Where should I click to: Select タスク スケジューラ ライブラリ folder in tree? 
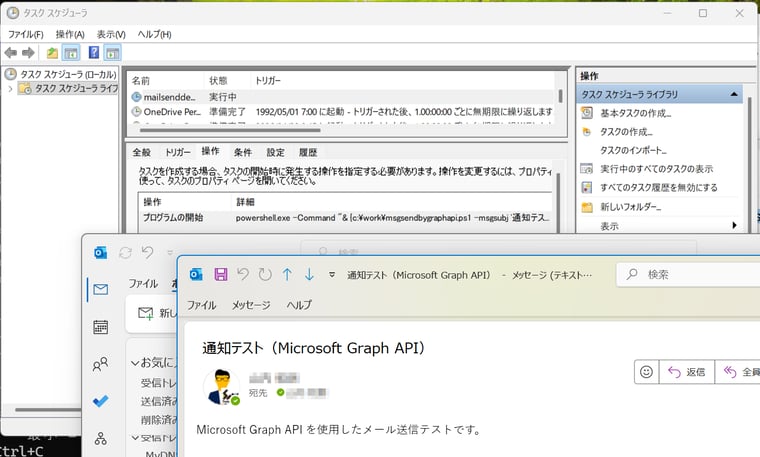[x=68, y=88]
